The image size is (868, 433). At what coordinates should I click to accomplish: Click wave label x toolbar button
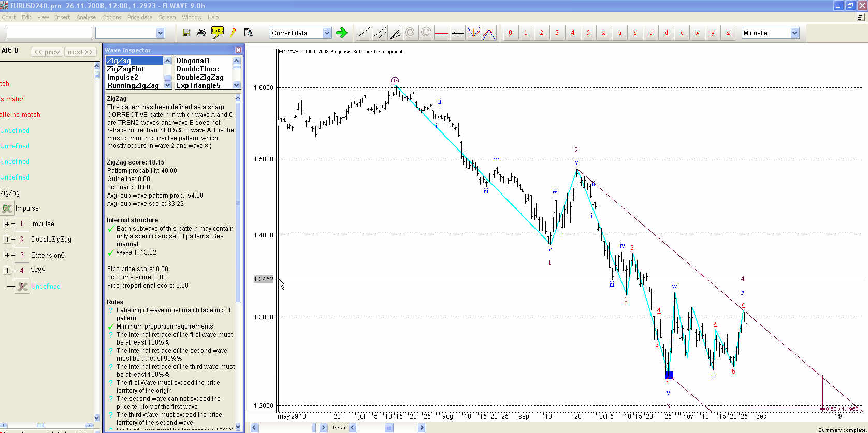click(x=604, y=33)
